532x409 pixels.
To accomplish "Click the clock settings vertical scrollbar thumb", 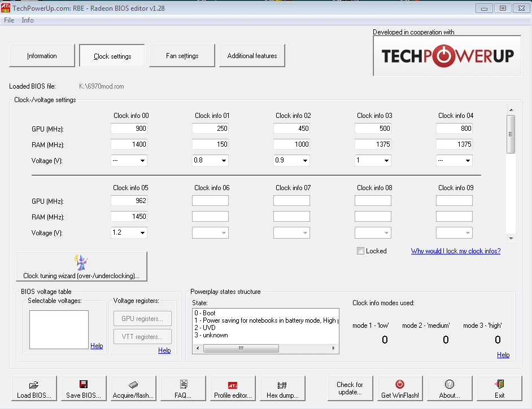I will tap(511, 134).
